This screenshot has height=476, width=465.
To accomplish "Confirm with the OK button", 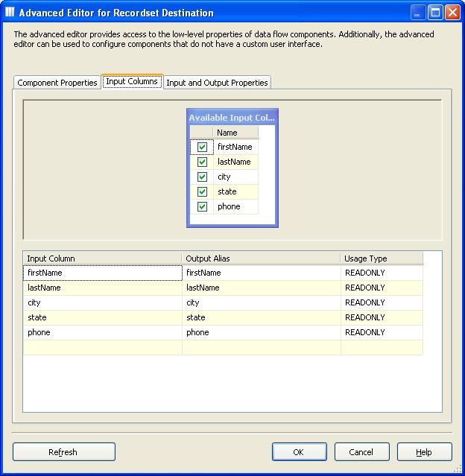I will [x=299, y=452].
